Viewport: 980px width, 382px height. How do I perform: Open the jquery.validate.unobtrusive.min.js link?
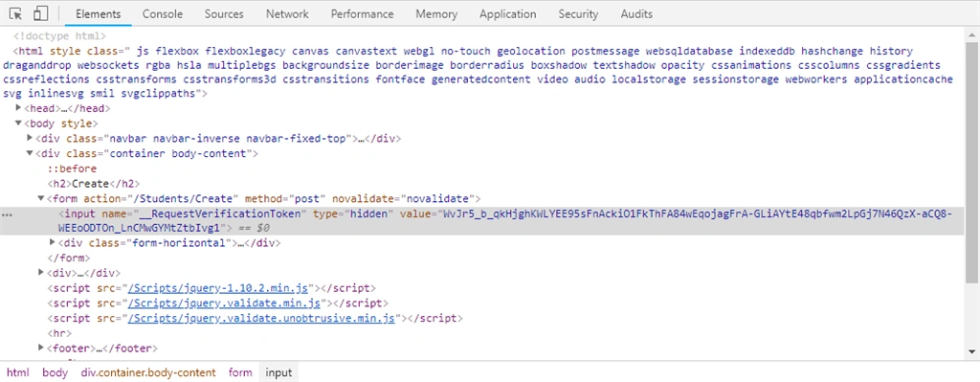click(x=261, y=318)
